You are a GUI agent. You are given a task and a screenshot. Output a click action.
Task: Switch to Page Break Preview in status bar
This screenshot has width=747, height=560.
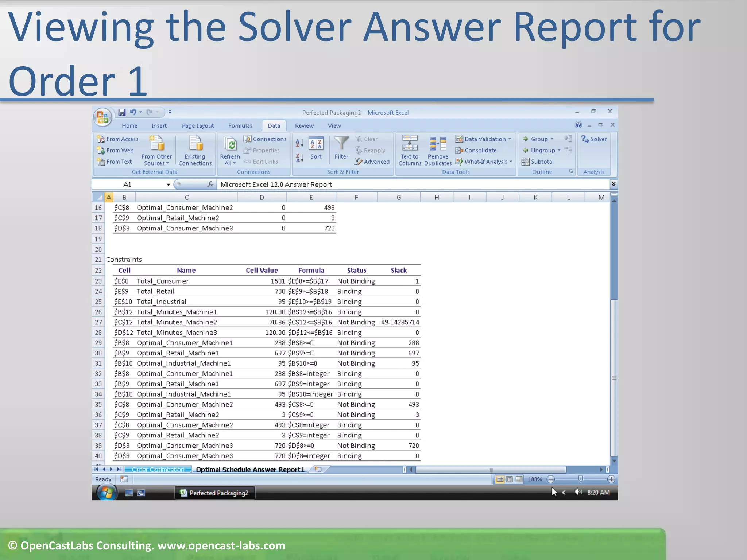[x=519, y=479]
